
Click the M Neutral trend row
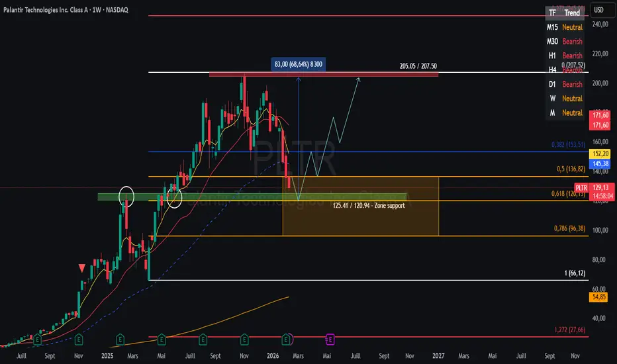(565, 113)
